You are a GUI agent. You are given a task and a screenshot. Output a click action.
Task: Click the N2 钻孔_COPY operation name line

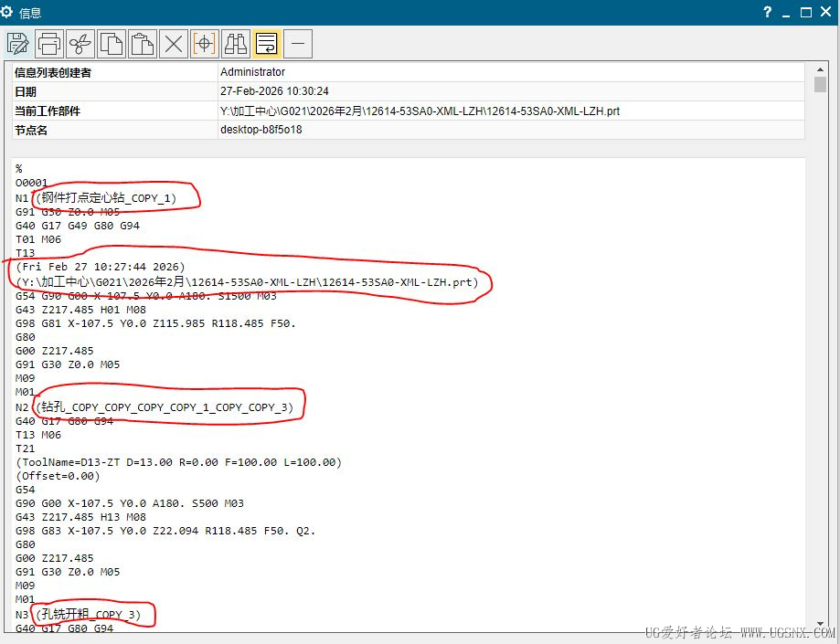coord(154,407)
